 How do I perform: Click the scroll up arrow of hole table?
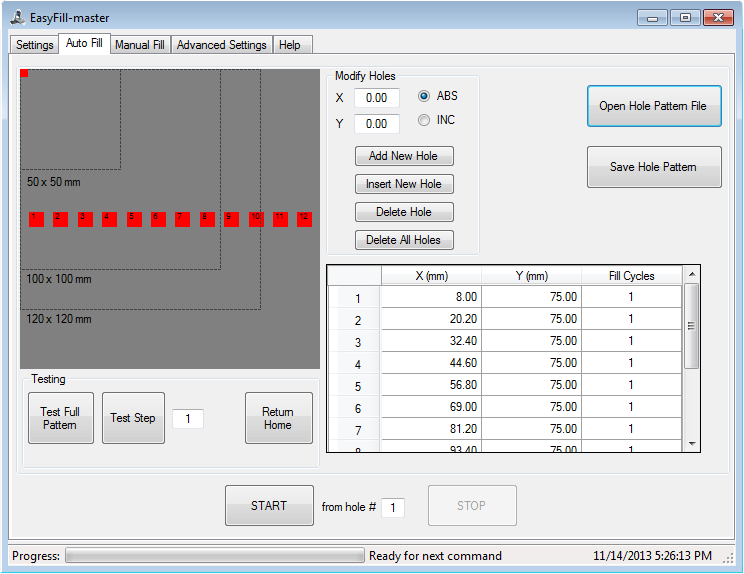pyautogui.click(x=692, y=274)
